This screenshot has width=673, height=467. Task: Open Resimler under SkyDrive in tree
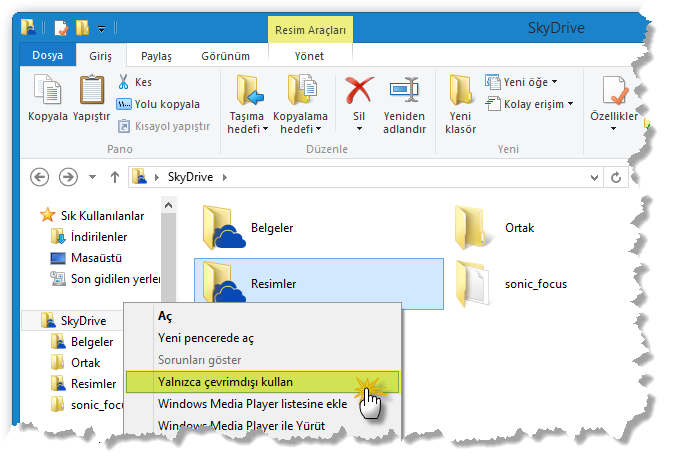(83, 384)
